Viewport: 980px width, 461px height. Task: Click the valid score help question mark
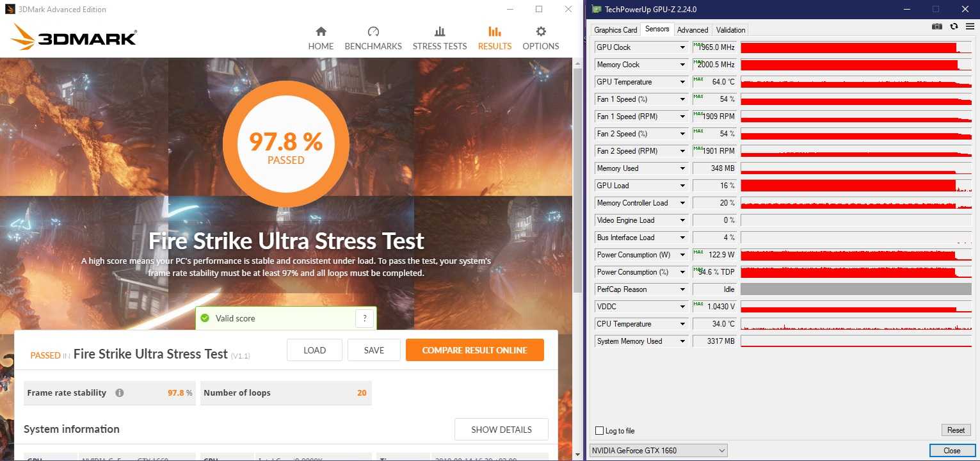(x=364, y=318)
